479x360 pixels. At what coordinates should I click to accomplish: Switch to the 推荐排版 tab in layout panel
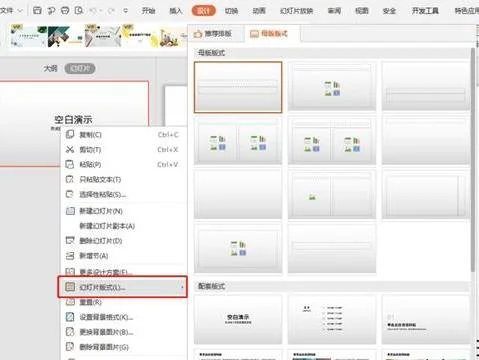pos(213,34)
